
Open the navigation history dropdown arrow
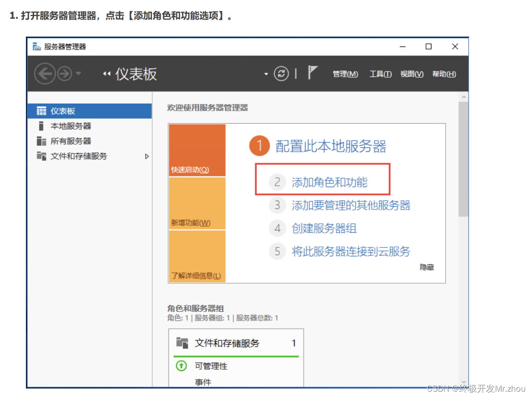pyautogui.click(x=78, y=73)
